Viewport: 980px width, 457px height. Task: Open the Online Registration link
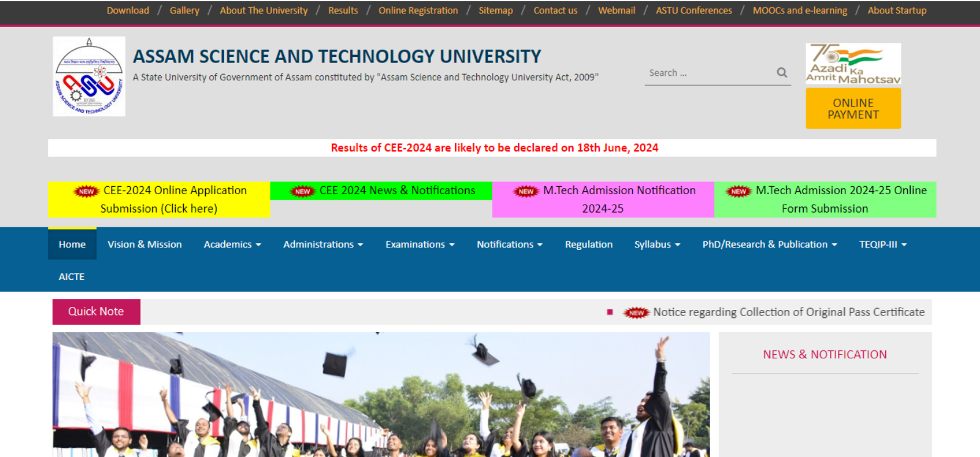pyautogui.click(x=418, y=10)
